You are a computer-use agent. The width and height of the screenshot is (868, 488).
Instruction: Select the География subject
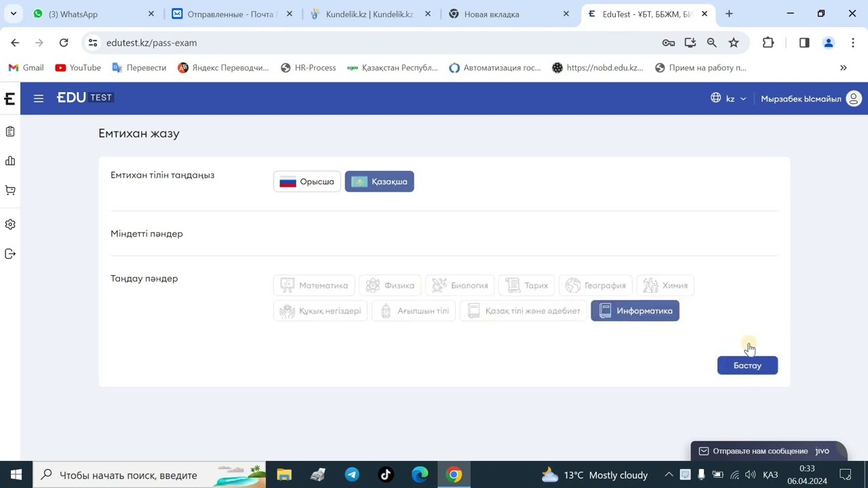click(596, 285)
